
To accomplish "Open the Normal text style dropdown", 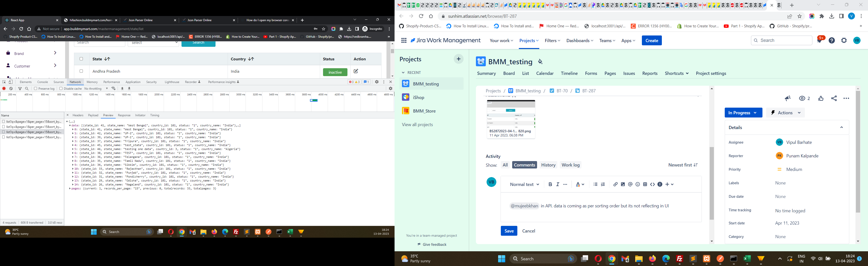I will [525, 184].
